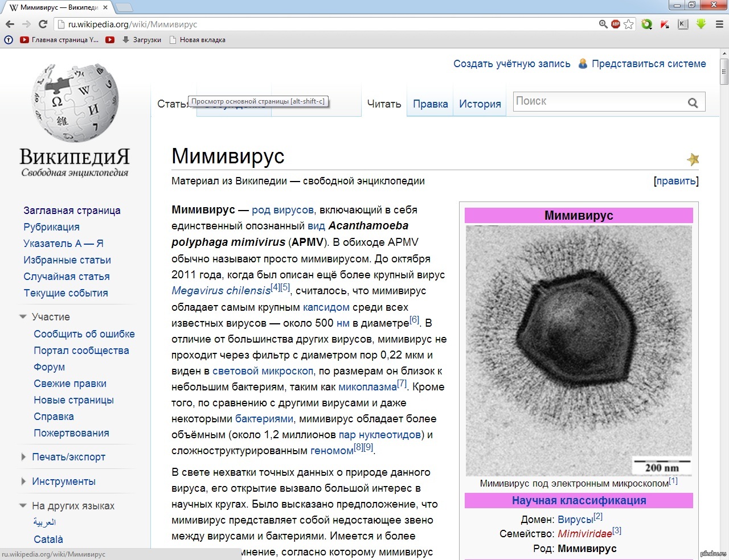The height and width of the screenshot is (560, 729).
Task: Follow the световой микроскоп link
Action: point(263,371)
